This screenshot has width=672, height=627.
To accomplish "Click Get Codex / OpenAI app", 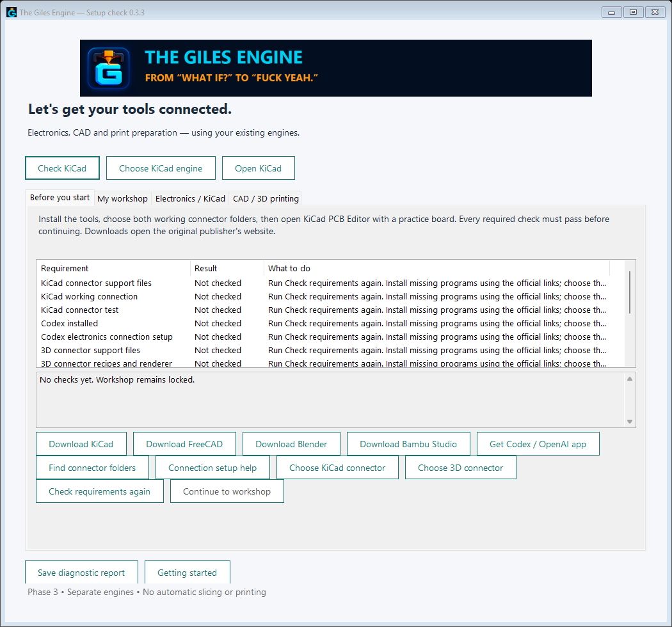I will tap(538, 444).
